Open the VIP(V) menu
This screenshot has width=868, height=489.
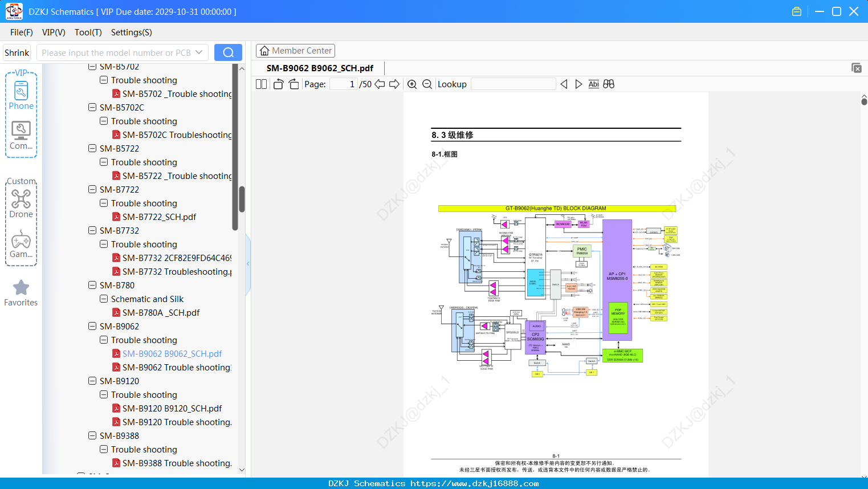54,32
